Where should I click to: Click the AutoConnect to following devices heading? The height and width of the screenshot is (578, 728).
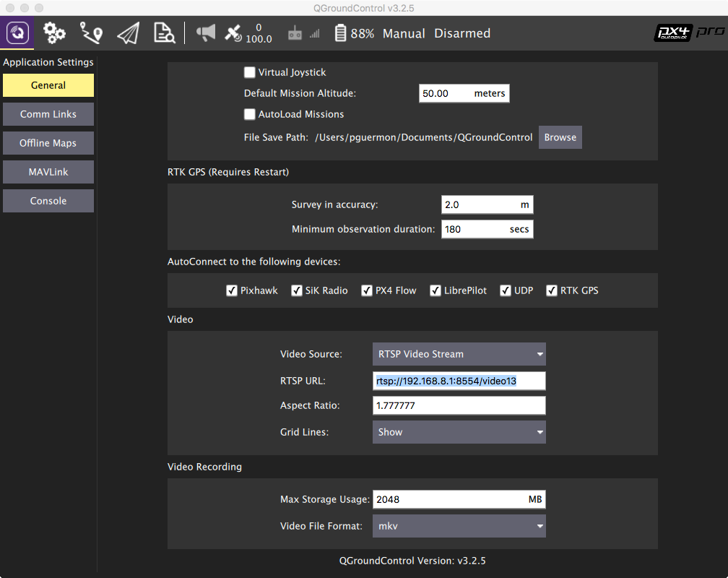click(x=253, y=262)
